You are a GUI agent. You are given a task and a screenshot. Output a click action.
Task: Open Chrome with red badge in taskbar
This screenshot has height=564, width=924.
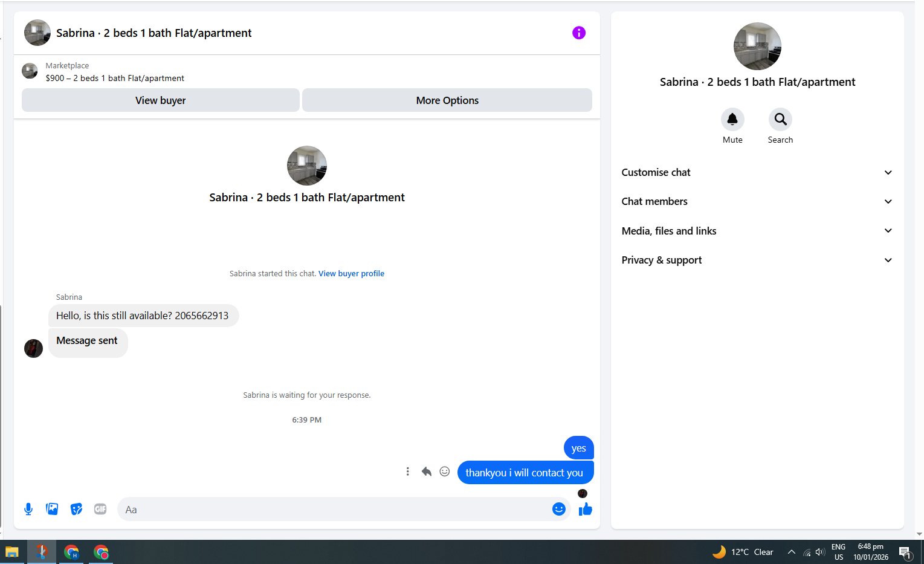click(x=101, y=552)
